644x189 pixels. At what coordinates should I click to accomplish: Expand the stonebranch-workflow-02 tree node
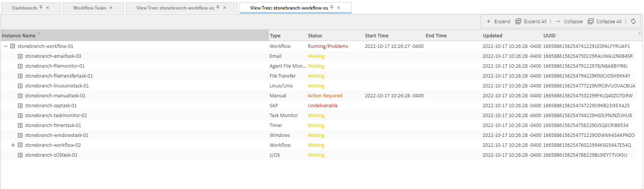pyautogui.click(x=13, y=145)
